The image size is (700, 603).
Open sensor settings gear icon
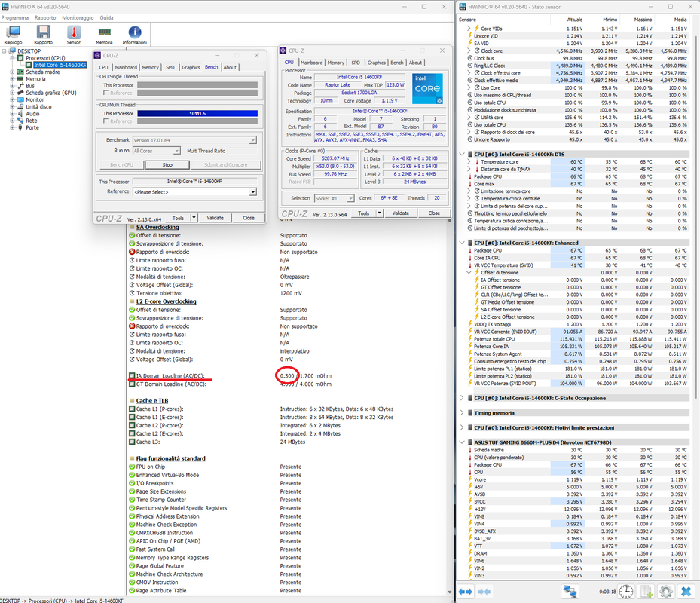click(x=666, y=592)
